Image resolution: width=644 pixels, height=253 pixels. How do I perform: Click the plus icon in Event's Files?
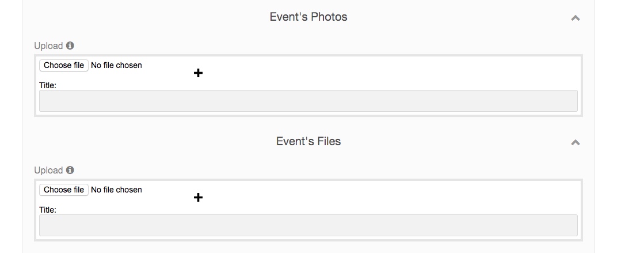tap(198, 198)
